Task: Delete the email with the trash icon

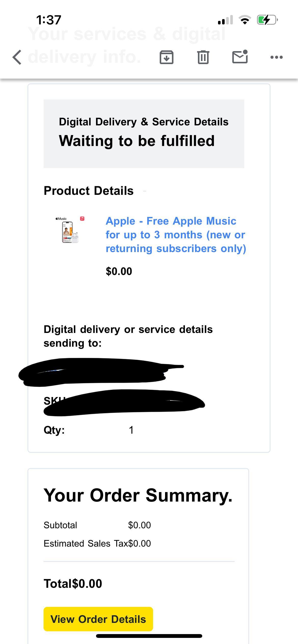Action: pyautogui.click(x=202, y=57)
